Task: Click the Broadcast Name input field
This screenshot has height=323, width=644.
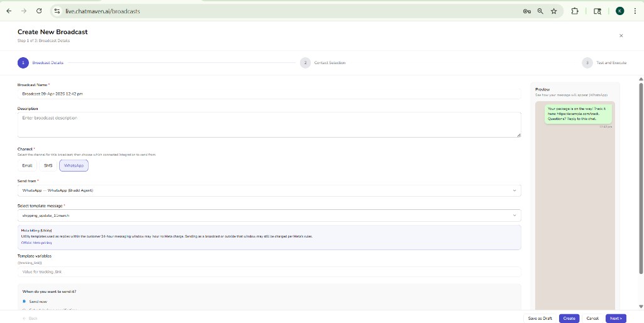Action: click(269, 94)
